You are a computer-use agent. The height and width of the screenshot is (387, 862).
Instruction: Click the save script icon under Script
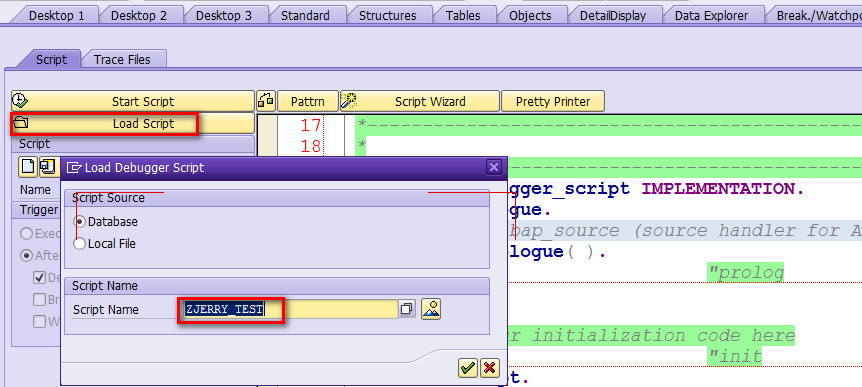coord(48,167)
